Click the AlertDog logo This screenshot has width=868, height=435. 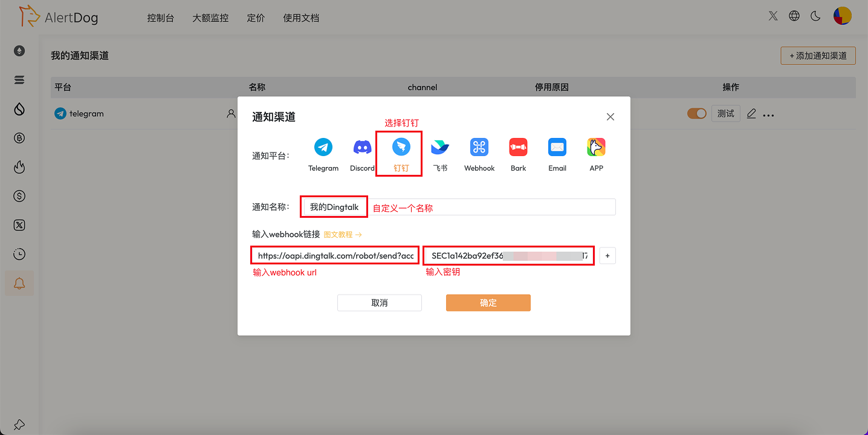coord(58,17)
